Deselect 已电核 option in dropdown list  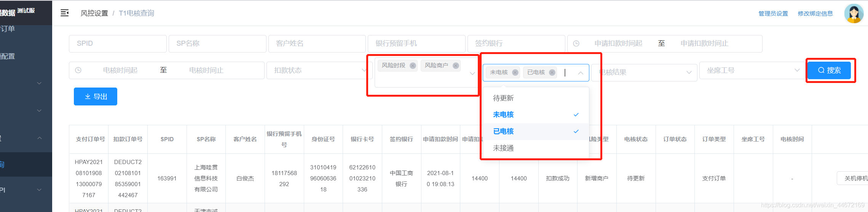point(536,131)
